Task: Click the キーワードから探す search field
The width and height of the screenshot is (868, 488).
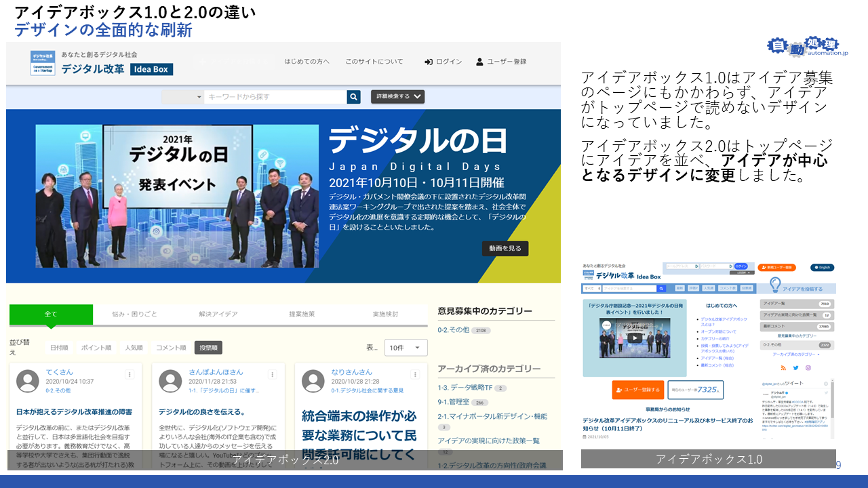Action: click(275, 97)
